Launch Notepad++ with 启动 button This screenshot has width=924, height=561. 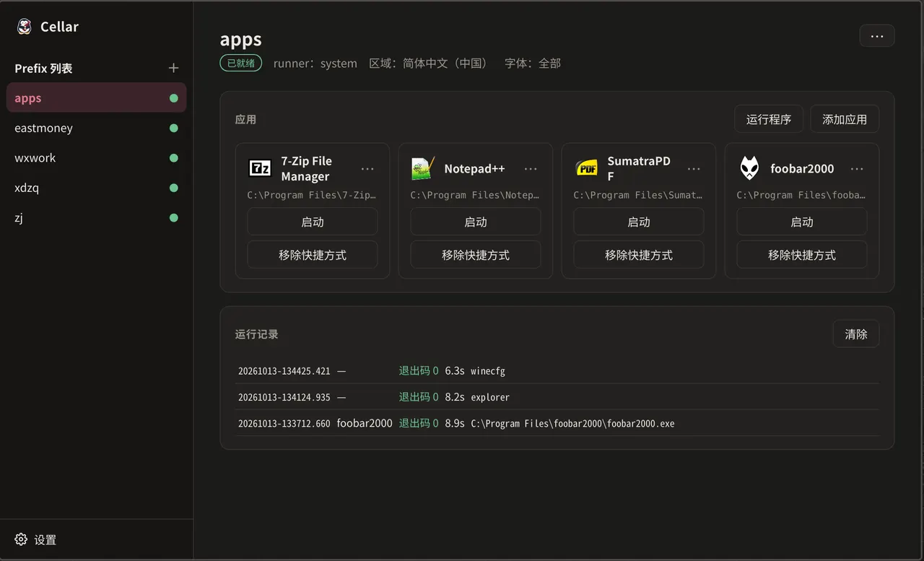476,222
